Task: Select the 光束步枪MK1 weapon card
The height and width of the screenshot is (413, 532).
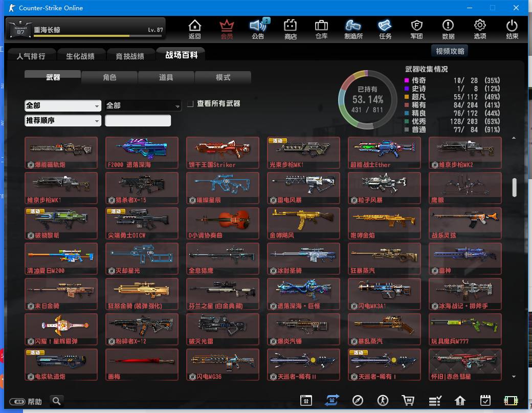Action: (303, 153)
